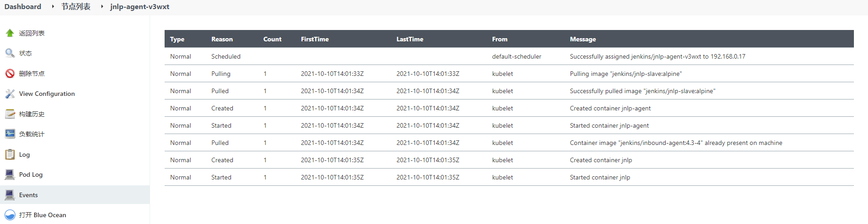Image resolution: width=868 pixels, height=224 pixels.
Task: Expand the arrow after 节点列表 breadcrumb
Action: (x=102, y=7)
